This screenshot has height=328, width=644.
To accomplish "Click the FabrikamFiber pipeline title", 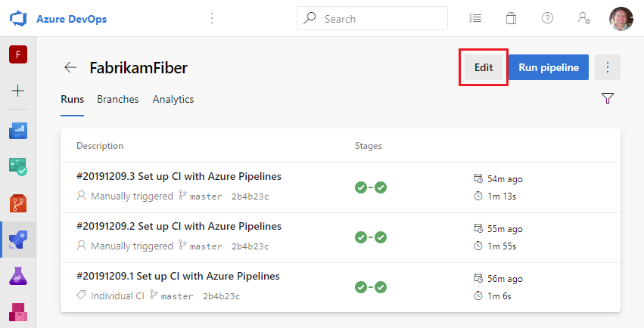I will click(x=138, y=68).
